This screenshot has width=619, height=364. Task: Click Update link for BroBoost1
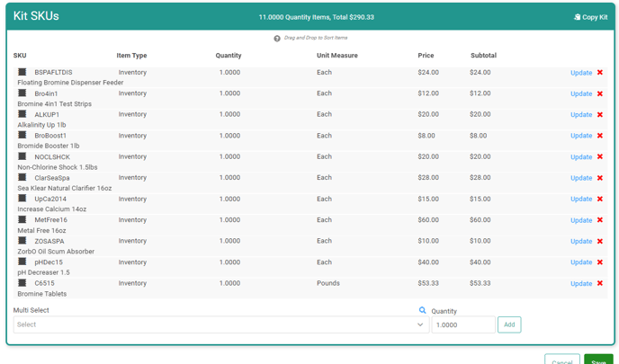point(581,136)
